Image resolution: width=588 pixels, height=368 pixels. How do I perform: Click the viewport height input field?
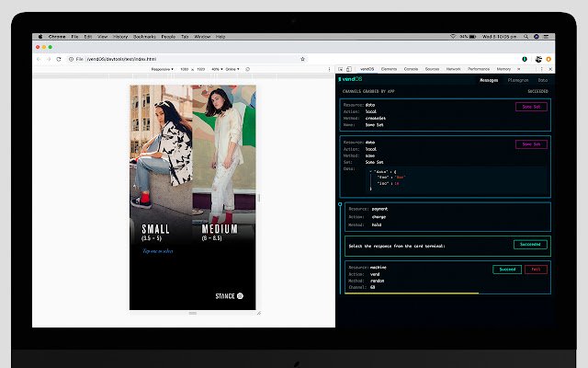[201, 70]
